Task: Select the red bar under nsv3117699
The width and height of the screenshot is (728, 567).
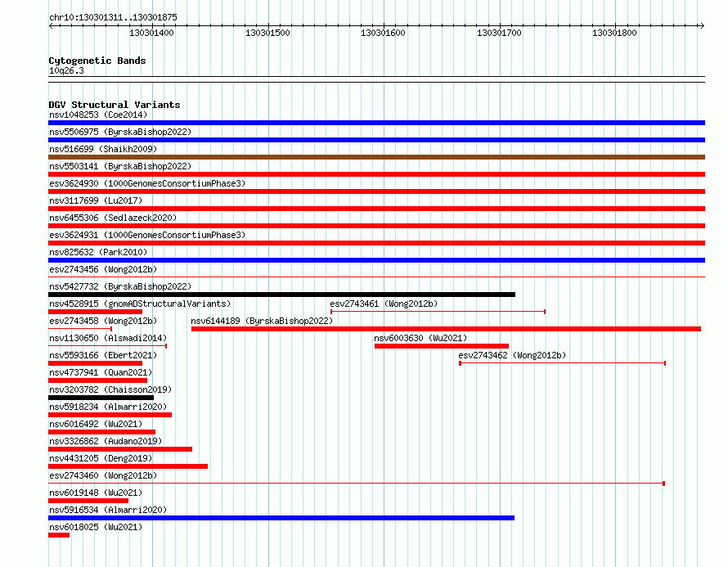Action: pyautogui.click(x=376, y=209)
